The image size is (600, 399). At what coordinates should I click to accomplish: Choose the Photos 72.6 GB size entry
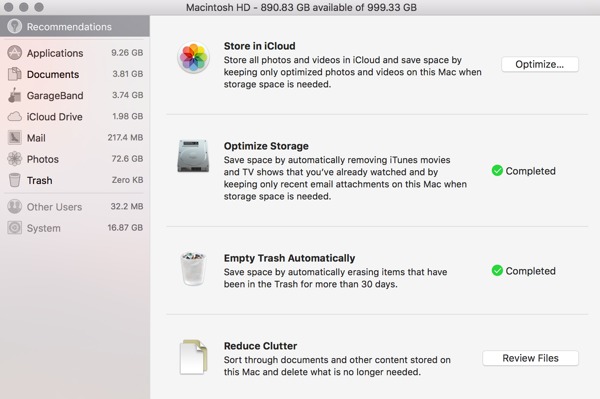pyautogui.click(x=127, y=159)
